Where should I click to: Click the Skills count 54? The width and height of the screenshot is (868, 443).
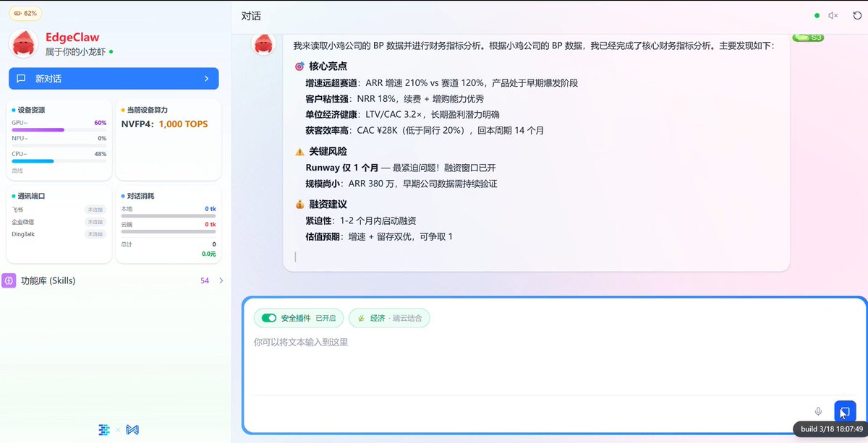point(205,280)
